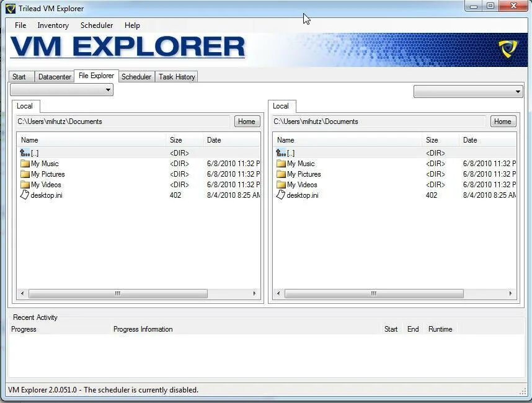The width and height of the screenshot is (532, 403).
Task: Click the '[..]' label in right pane
Action: (x=291, y=153)
